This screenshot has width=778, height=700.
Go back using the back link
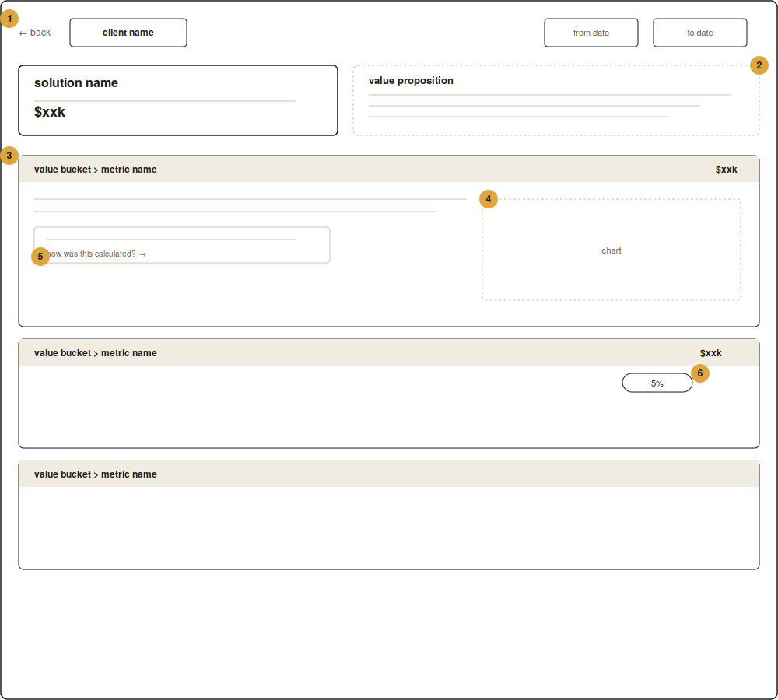click(x=35, y=33)
